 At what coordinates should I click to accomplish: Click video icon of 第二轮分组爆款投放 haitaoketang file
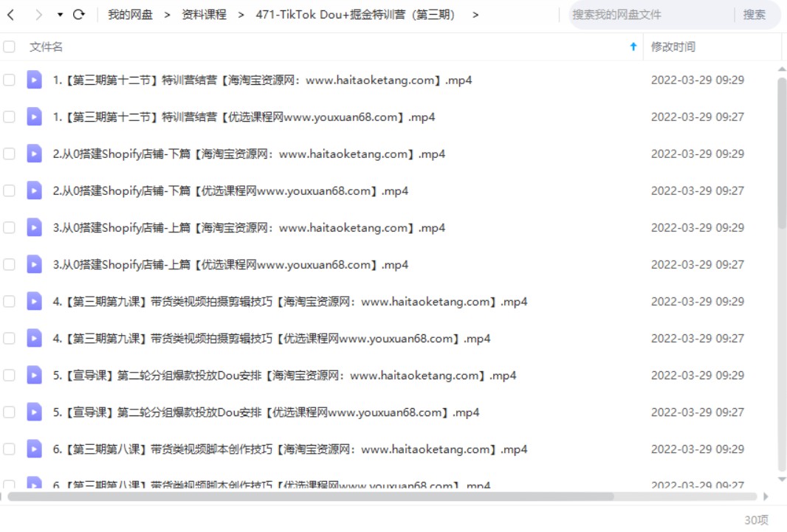tap(34, 375)
